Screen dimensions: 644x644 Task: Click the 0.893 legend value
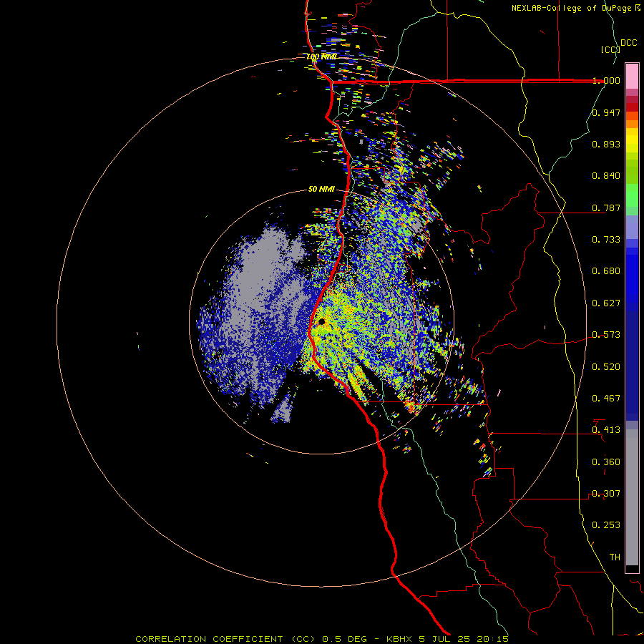(606, 144)
